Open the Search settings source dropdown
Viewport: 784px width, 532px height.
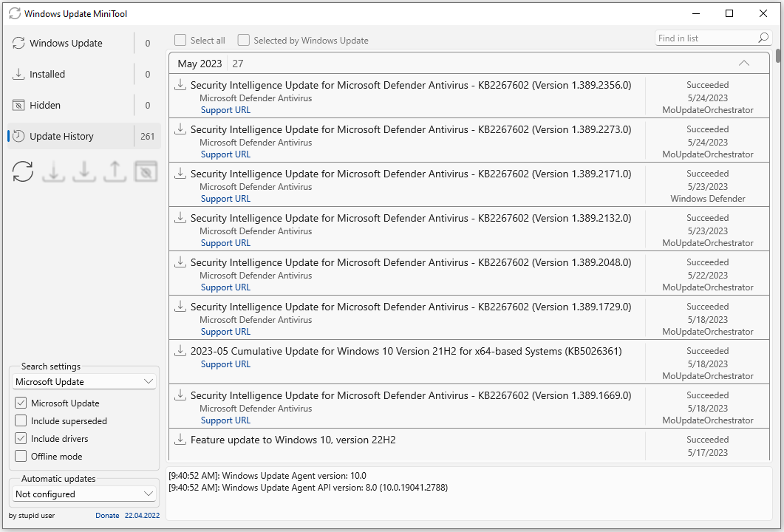click(x=84, y=381)
